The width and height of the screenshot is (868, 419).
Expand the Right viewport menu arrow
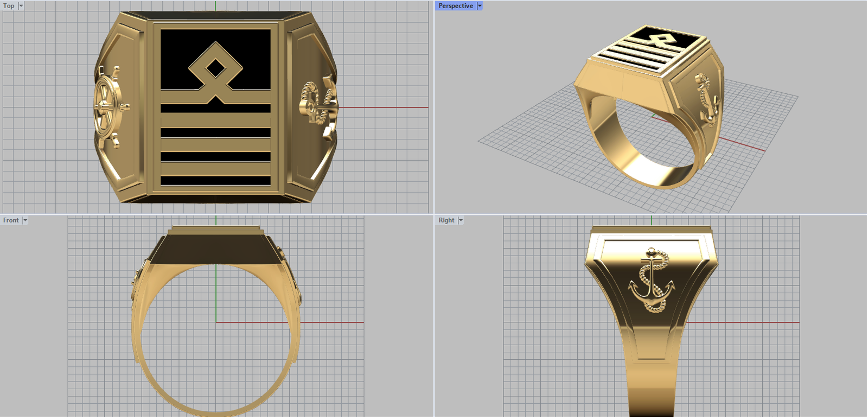coord(461,220)
